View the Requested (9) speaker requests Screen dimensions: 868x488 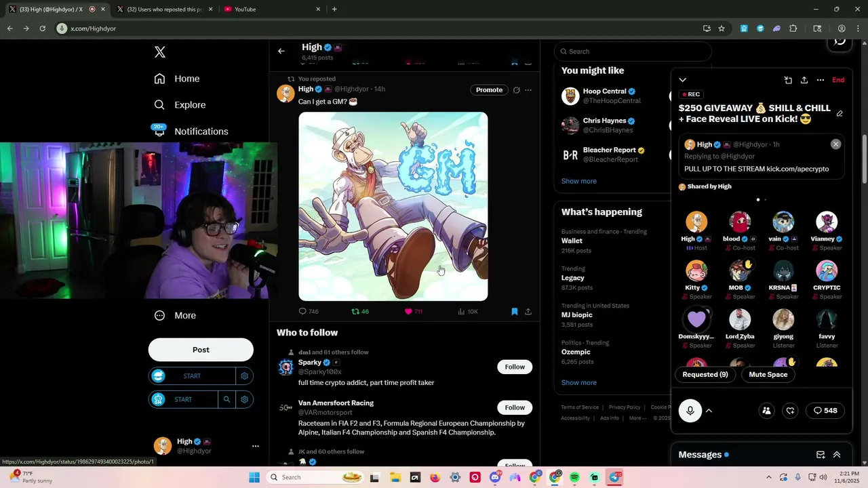705,375
